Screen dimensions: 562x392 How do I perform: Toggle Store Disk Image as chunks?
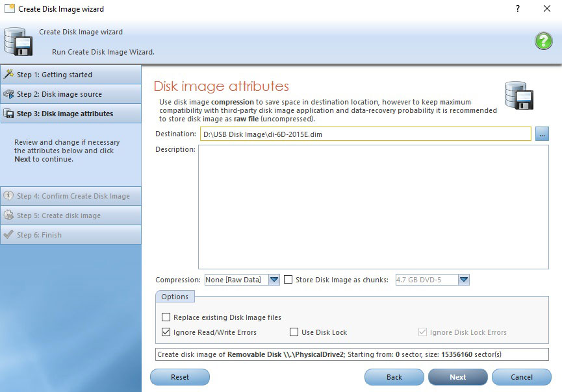(x=288, y=280)
